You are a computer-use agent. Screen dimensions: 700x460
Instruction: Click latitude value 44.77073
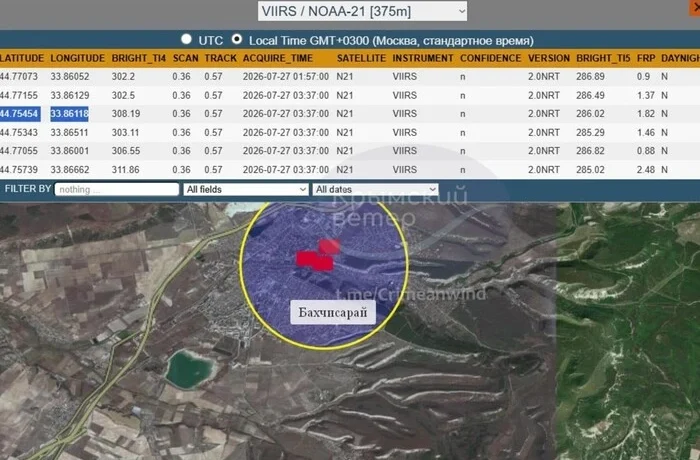[x=19, y=76]
